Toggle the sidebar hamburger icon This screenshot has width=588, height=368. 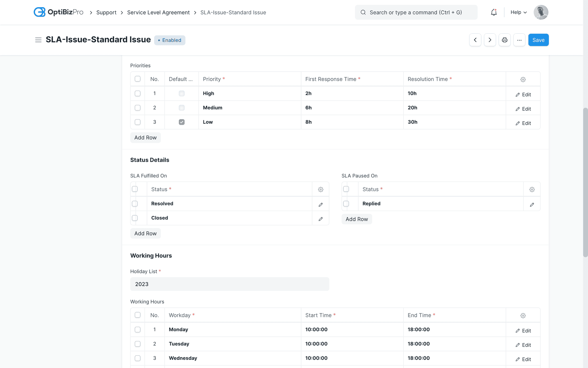coord(38,40)
